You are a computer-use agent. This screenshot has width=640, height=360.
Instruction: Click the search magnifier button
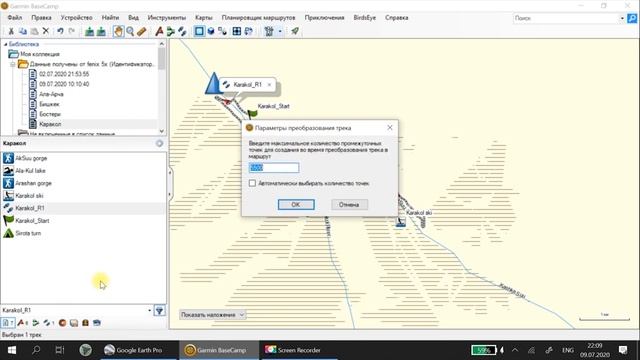pyautogui.click(x=632, y=18)
